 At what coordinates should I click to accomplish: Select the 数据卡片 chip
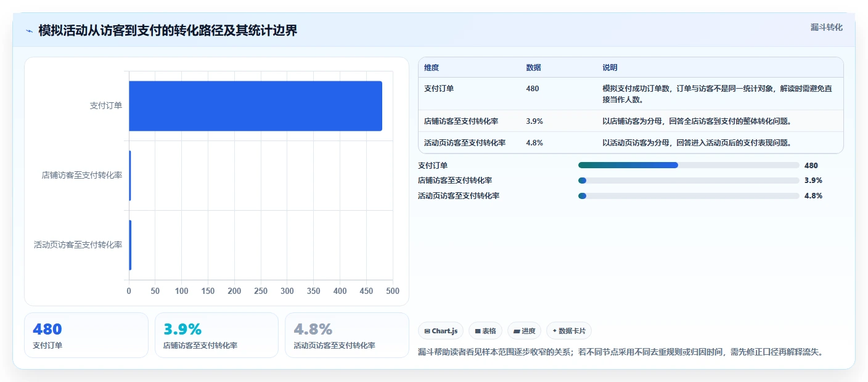pyautogui.click(x=568, y=331)
